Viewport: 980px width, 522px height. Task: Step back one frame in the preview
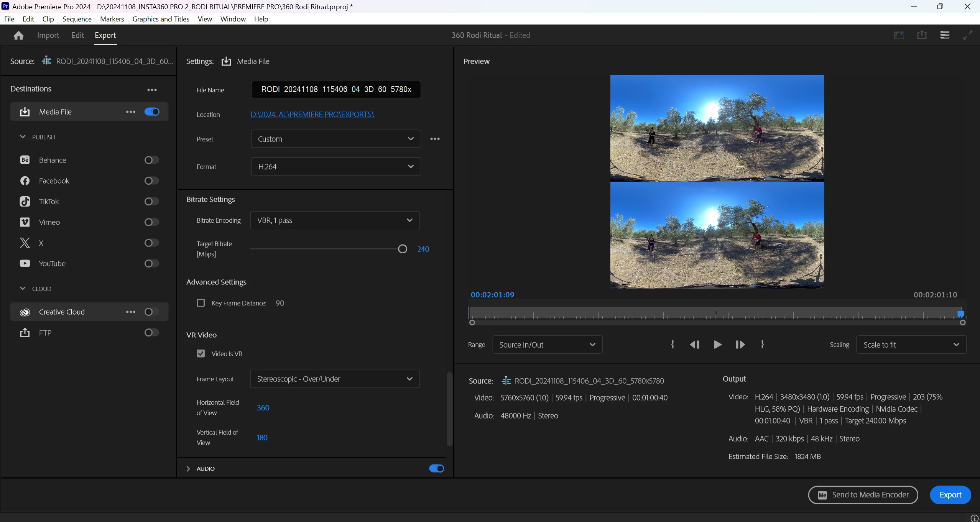point(694,345)
